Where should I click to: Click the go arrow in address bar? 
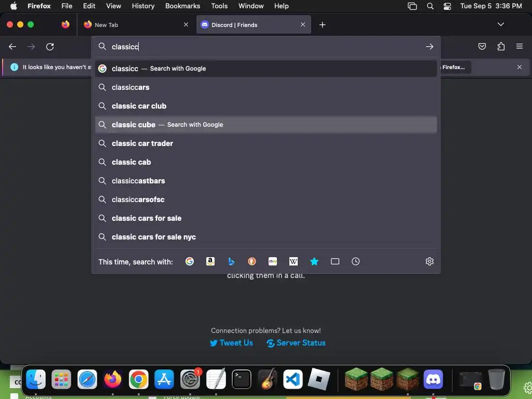click(x=430, y=46)
